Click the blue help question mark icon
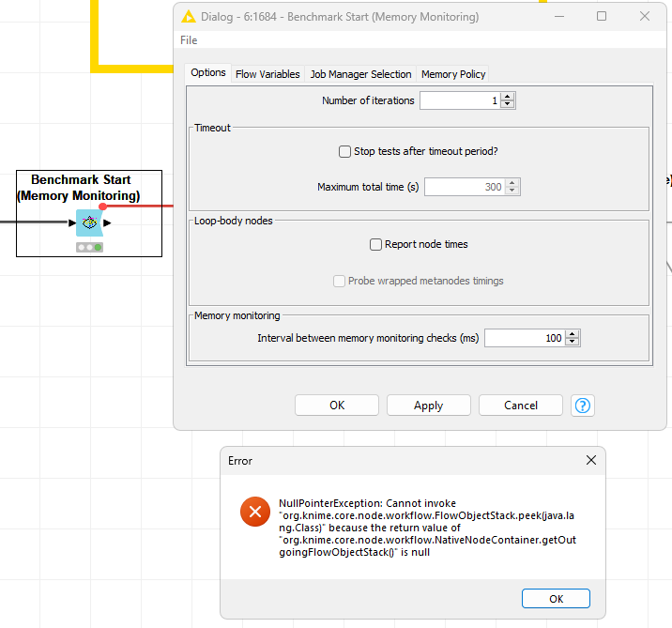672x628 pixels. (583, 406)
